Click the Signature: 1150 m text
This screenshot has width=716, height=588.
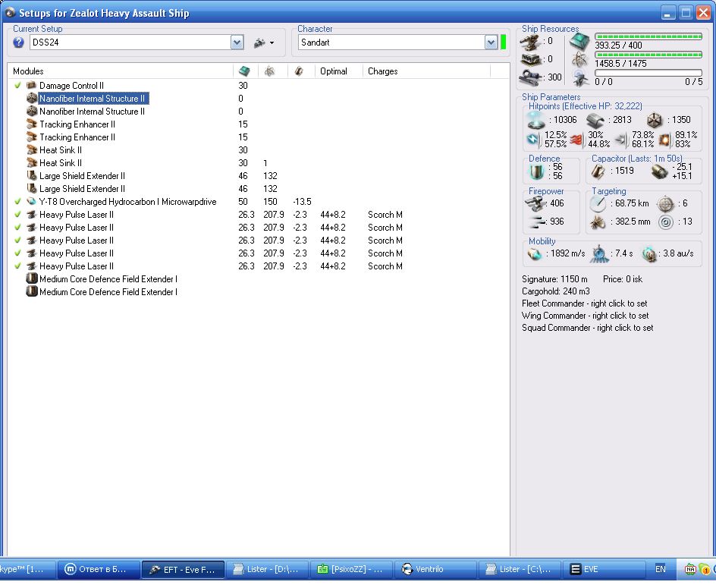(554, 279)
